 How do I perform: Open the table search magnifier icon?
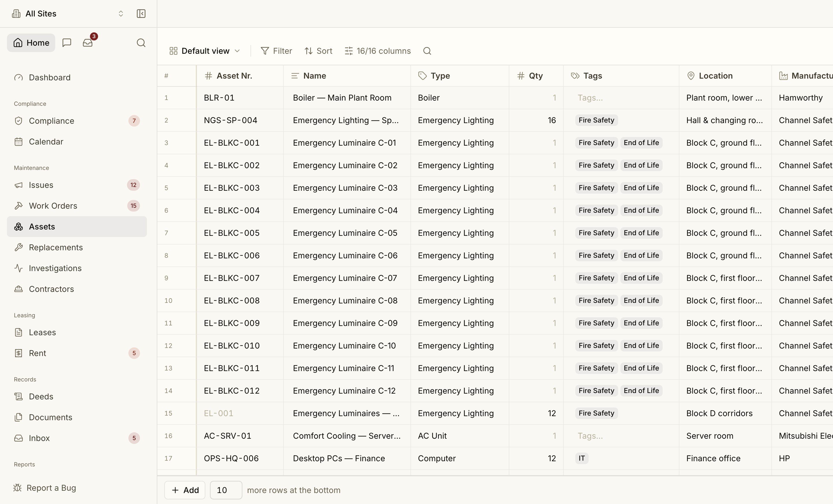pyautogui.click(x=427, y=51)
